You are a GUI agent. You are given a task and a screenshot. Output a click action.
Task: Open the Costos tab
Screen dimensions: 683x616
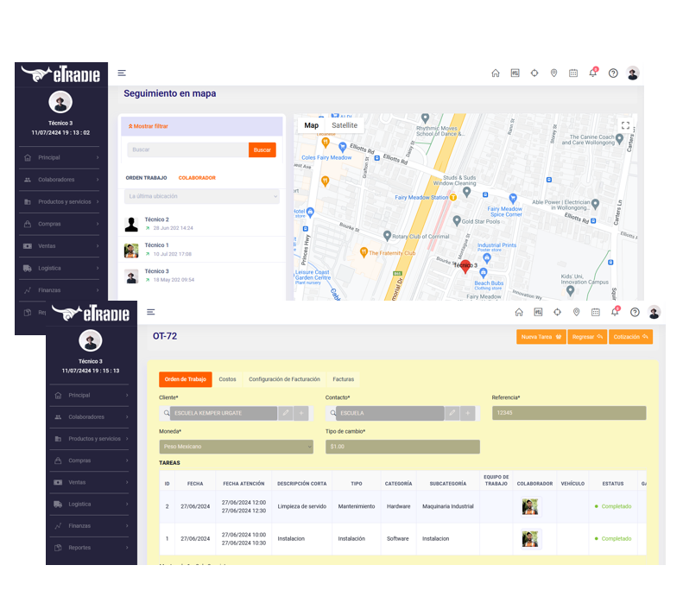pyautogui.click(x=227, y=379)
